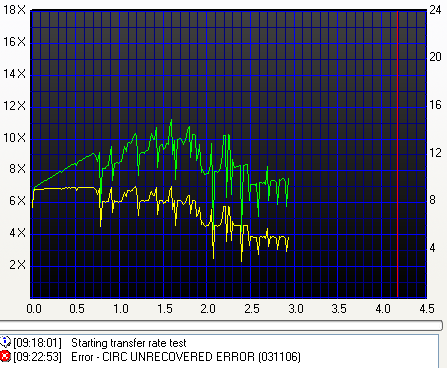This screenshot has width=447, height=368.
Task: Click the 6X speed axis label
Action: point(17,201)
